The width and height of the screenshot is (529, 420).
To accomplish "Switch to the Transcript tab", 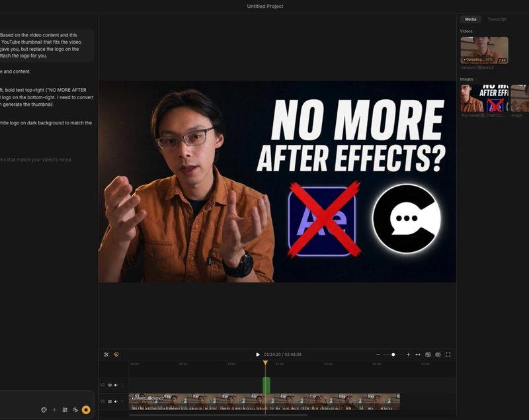I will coord(497,19).
